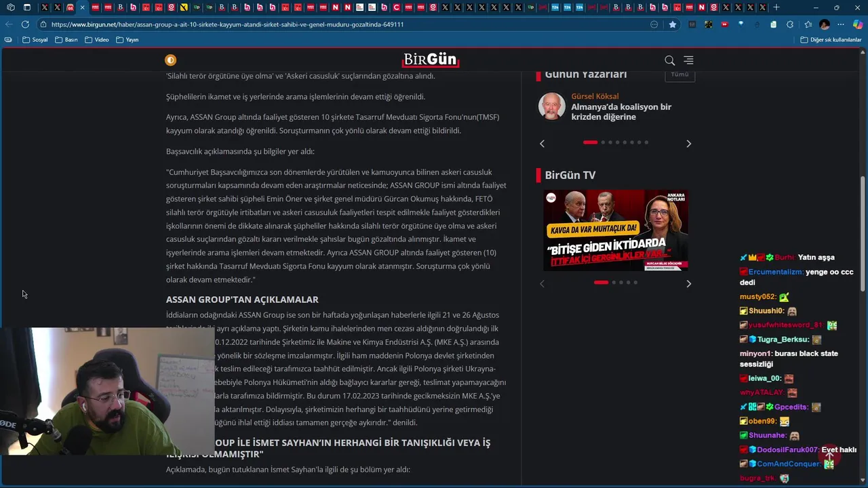Viewport: 868px width, 488px height.
Task: Go back to the previous page in the browser
Action: click(9, 24)
